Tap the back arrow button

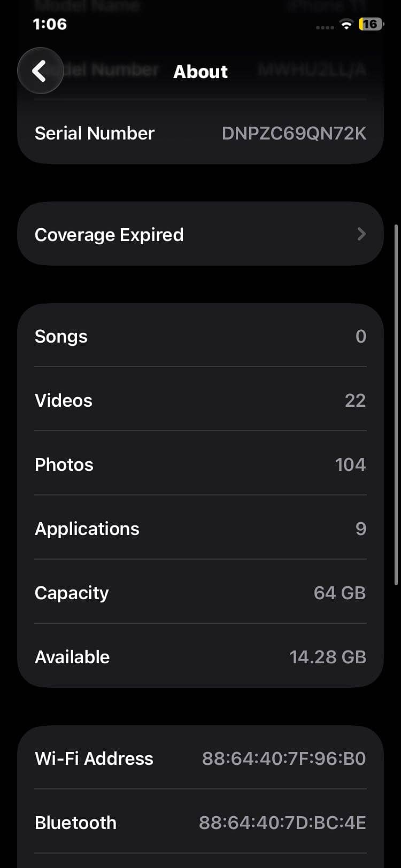point(40,71)
